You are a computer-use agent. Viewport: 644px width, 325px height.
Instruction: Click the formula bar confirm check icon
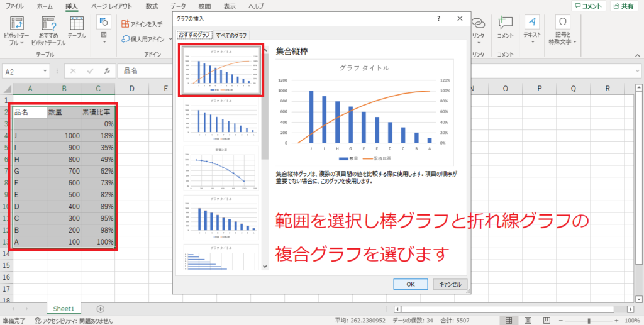pos(90,71)
